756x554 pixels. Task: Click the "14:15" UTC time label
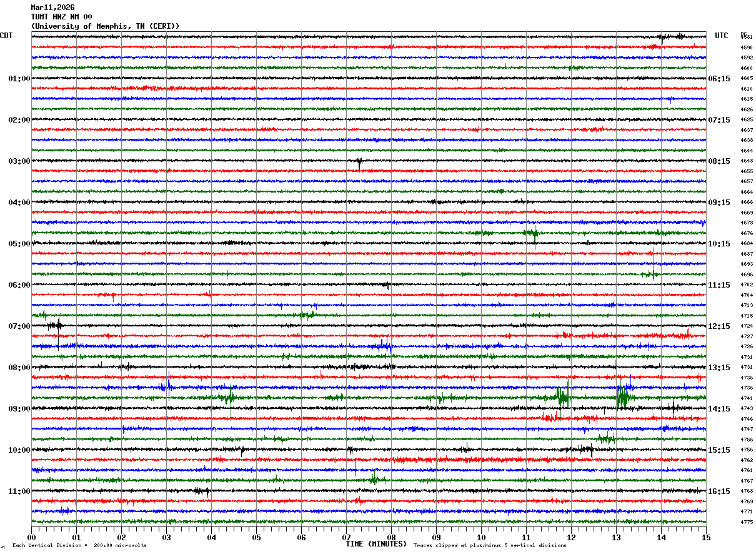[x=719, y=409]
